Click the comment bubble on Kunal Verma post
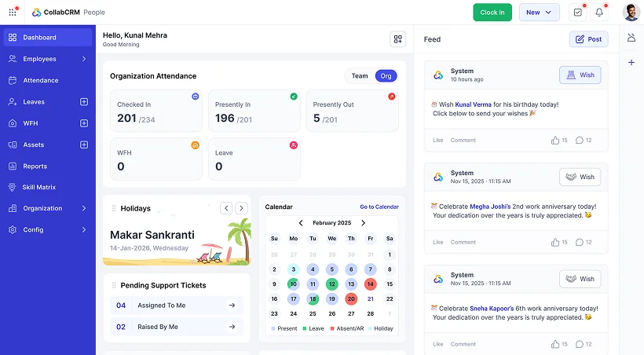 (579, 140)
